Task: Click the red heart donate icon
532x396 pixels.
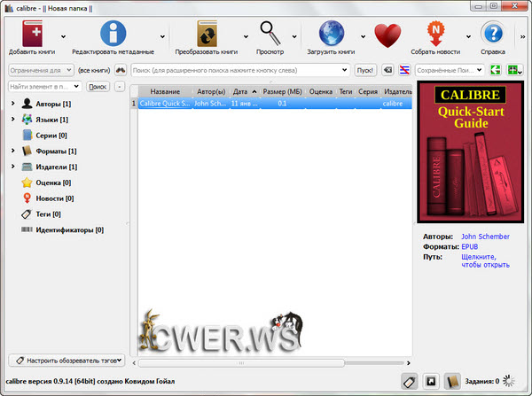Action: pos(387,35)
